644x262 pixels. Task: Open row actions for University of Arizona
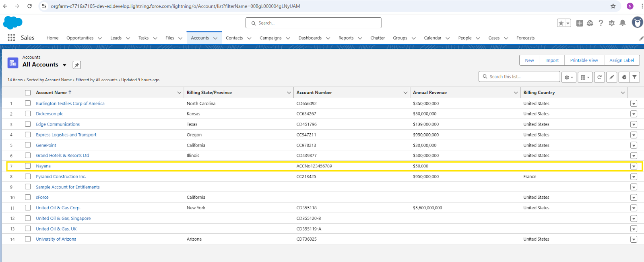click(634, 239)
